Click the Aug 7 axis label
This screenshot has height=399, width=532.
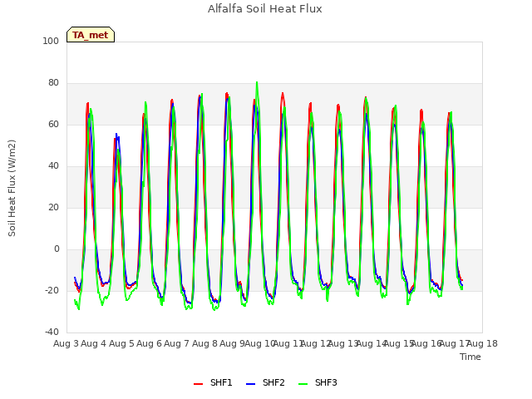(x=177, y=343)
